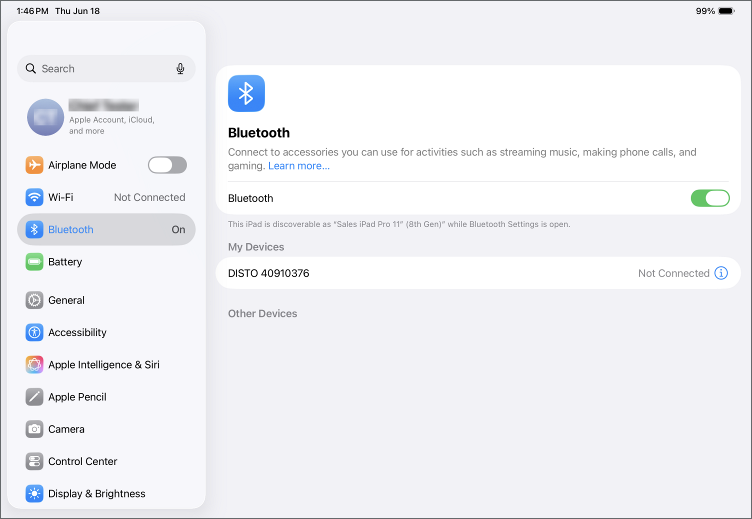Click the Thu Jun 18 date text

77,11
